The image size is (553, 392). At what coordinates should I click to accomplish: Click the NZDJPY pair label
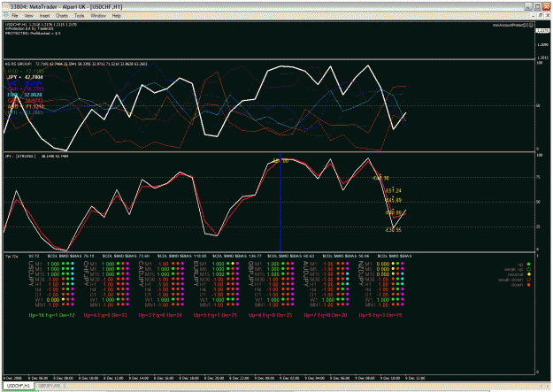tap(361, 273)
